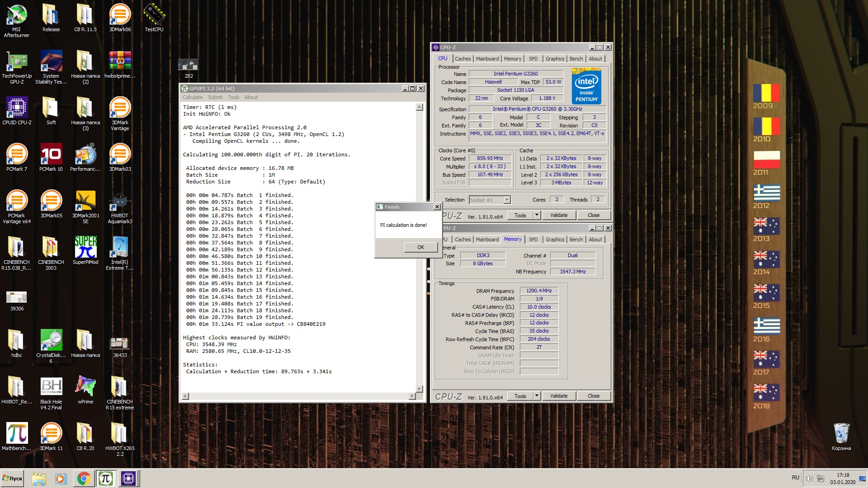This screenshot has height=488, width=868.
Task: Open CINEBENCH R15 extreme folder
Action: click(x=120, y=393)
